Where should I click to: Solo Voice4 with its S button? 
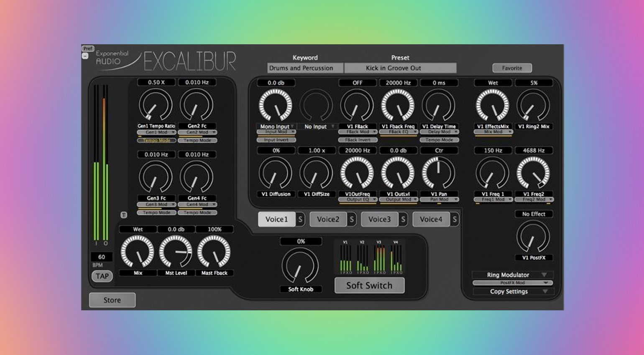455,219
